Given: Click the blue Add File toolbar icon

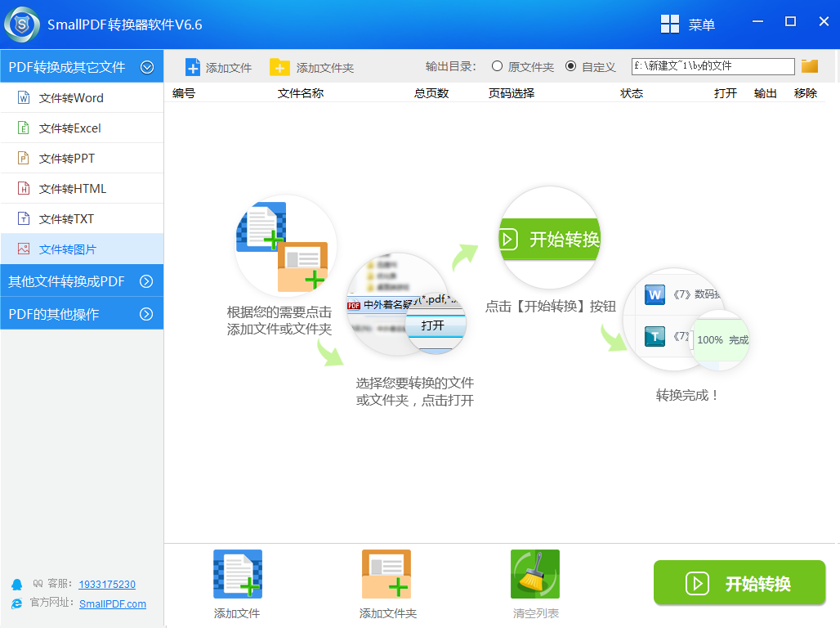Looking at the screenshot, I should tap(193, 67).
